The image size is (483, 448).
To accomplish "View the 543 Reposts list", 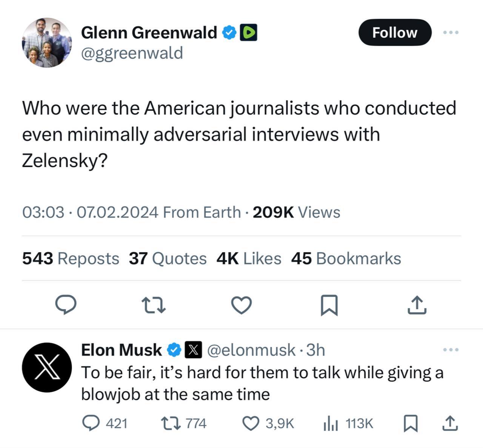I will point(71,259).
